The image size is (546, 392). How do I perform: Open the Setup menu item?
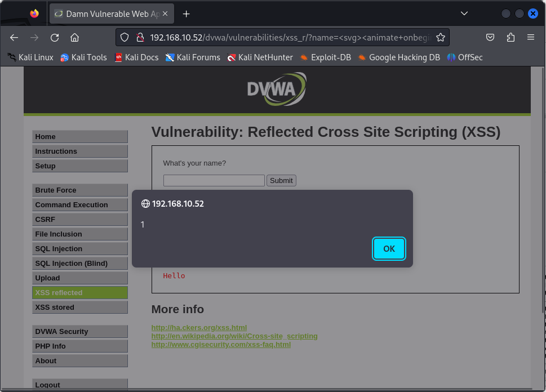pos(80,166)
